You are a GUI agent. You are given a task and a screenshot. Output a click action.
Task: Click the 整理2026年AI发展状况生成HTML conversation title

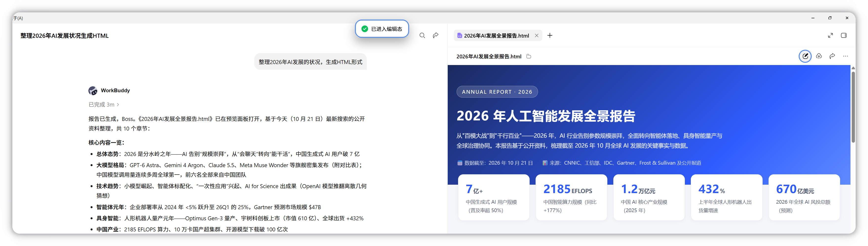point(65,36)
